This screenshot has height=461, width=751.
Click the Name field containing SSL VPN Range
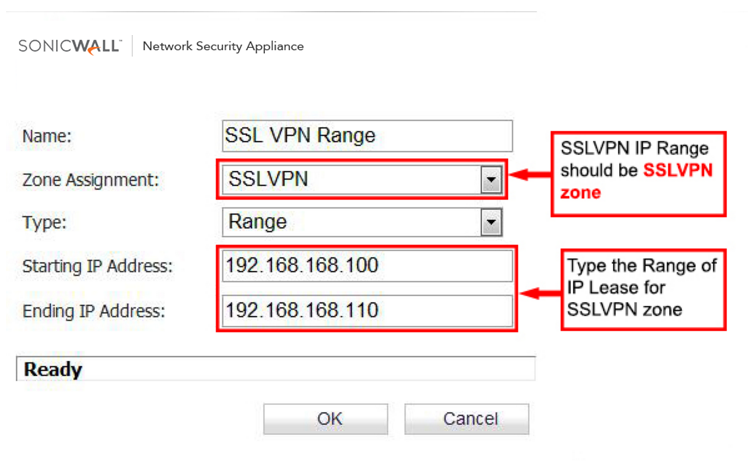[366, 136]
